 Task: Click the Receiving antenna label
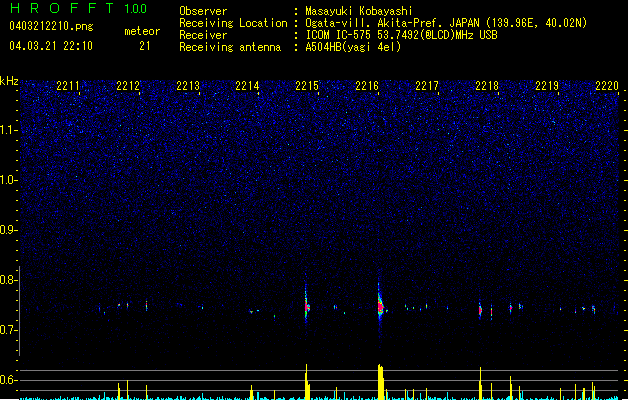230,47
